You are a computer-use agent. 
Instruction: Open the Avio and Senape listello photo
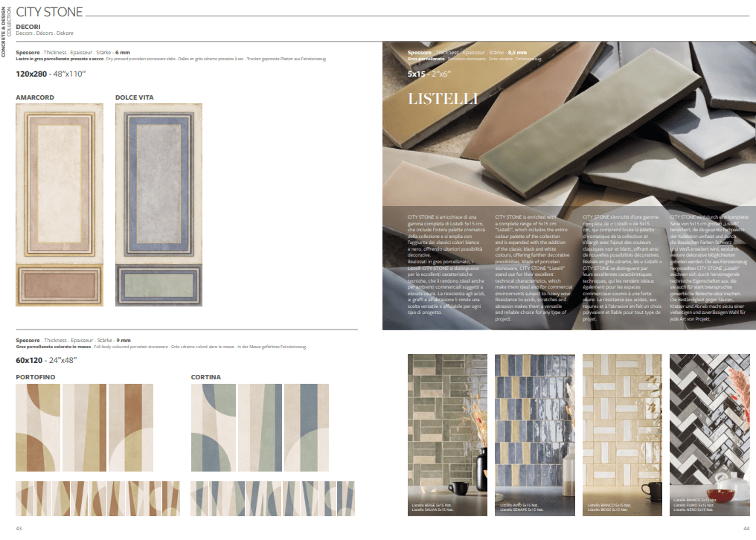tap(534, 435)
